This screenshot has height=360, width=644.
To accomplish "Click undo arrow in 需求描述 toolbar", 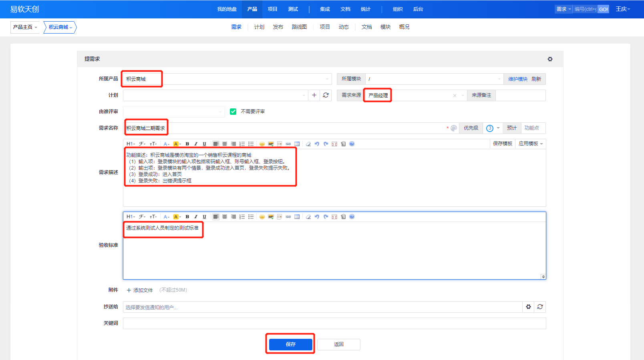I will click(x=317, y=144).
